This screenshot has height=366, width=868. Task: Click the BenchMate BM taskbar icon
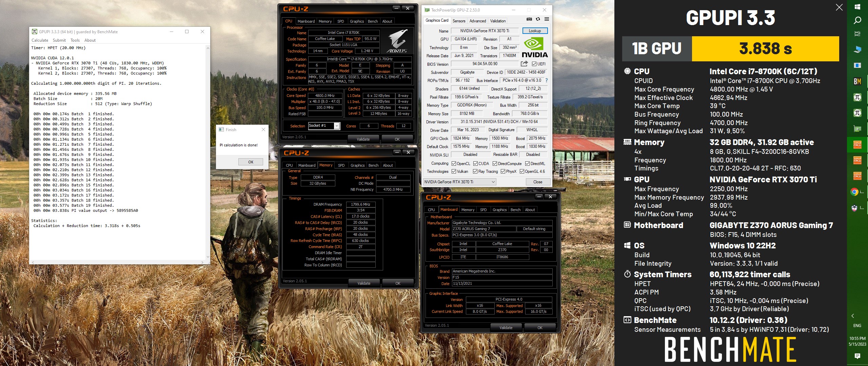click(857, 81)
